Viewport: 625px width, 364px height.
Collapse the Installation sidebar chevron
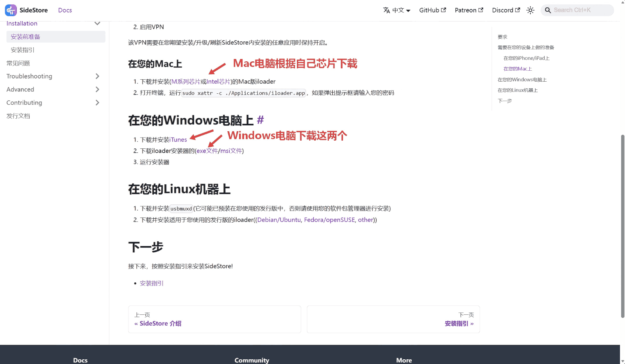97,23
